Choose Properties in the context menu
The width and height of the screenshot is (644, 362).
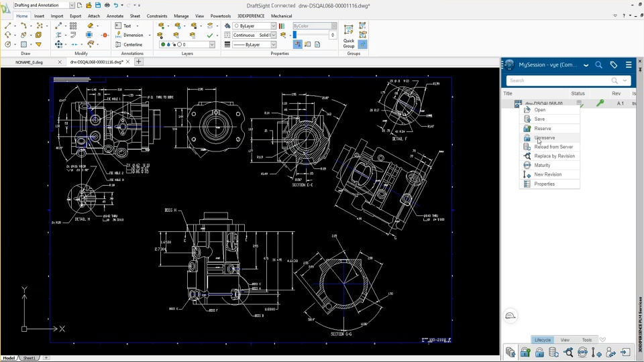point(549,184)
